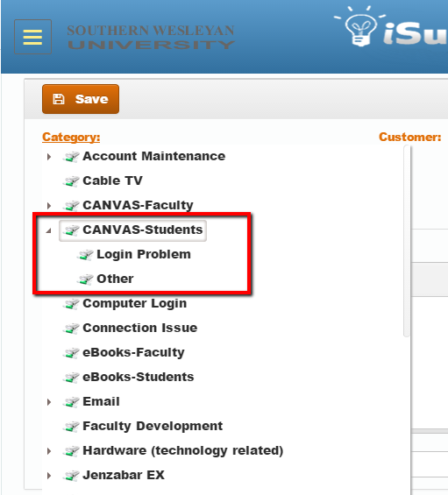
Task: Select the Jenzabar EX category
Action: pos(124,475)
